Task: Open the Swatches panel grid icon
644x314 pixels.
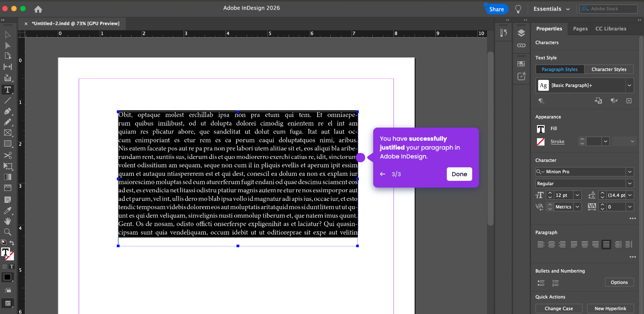Action: (521, 64)
